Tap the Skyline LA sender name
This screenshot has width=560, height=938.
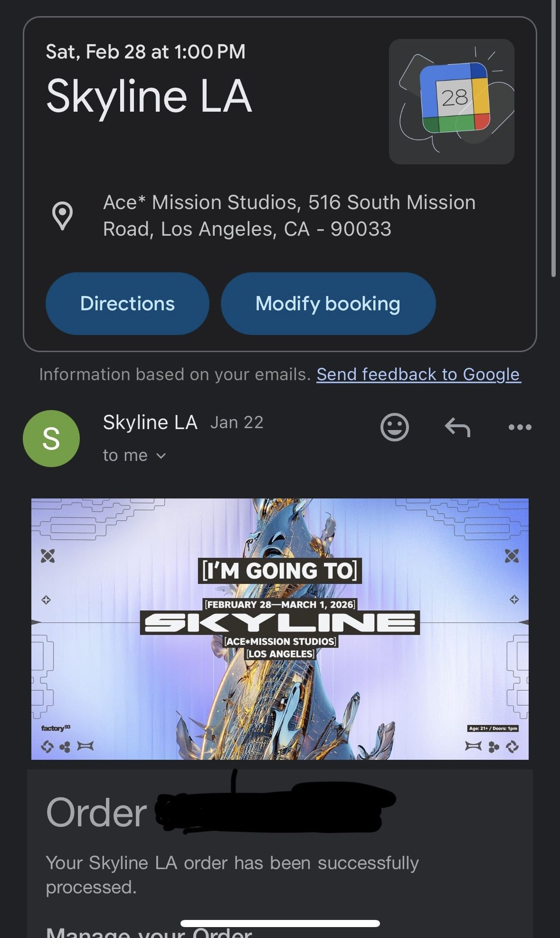pos(150,422)
